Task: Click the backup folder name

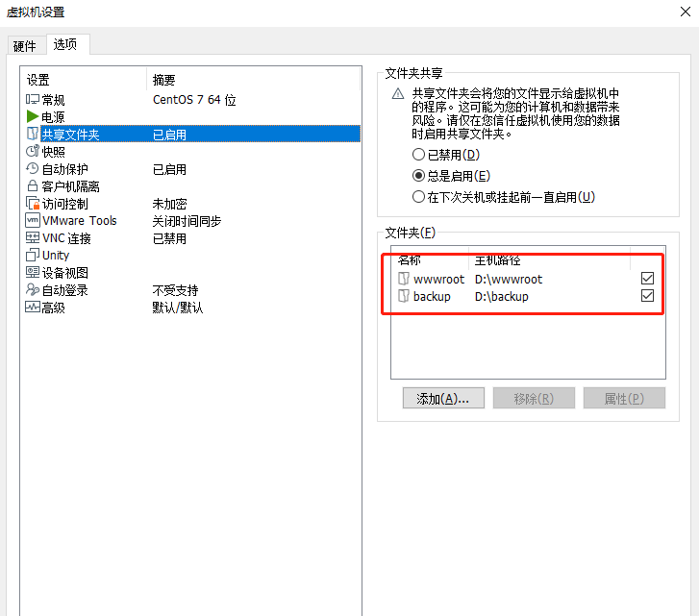Action: [x=432, y=297]
